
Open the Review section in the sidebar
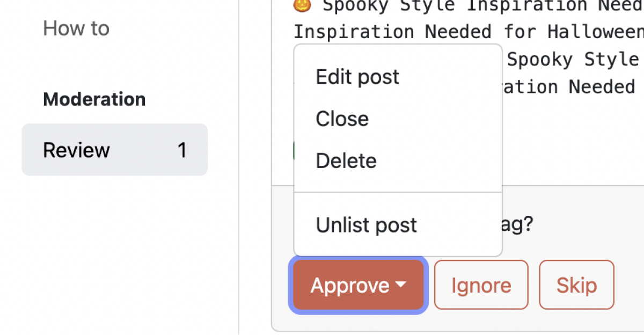[76, 150]
